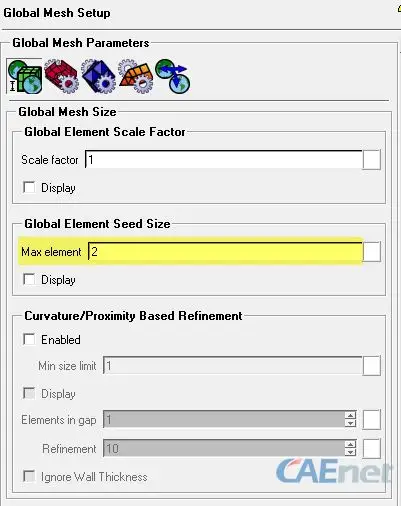Open Shell Meshing Parameters icon
401x506 pixels.
pos(62,76)
